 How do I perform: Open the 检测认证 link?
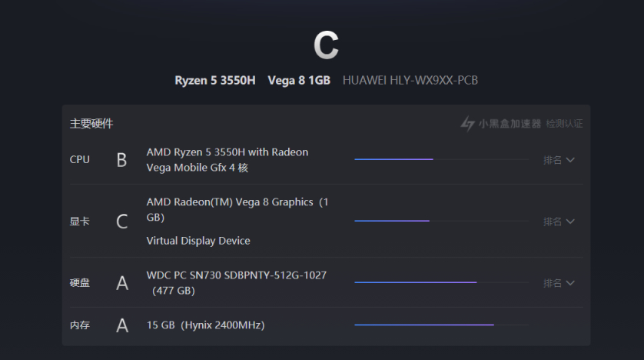564,124
